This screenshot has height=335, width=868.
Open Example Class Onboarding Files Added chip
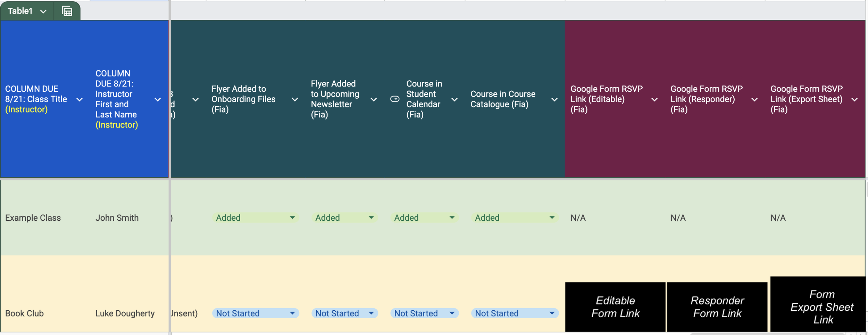tap(256, 218)
